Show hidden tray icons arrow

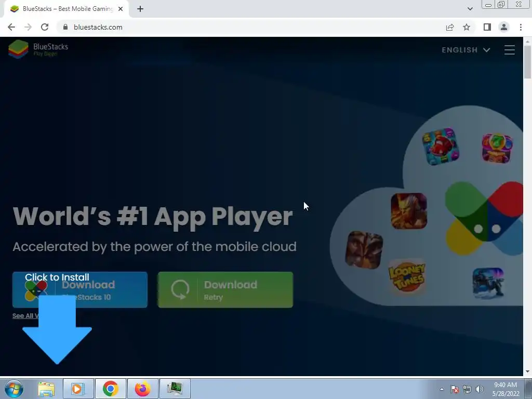[x=442, y=389]
